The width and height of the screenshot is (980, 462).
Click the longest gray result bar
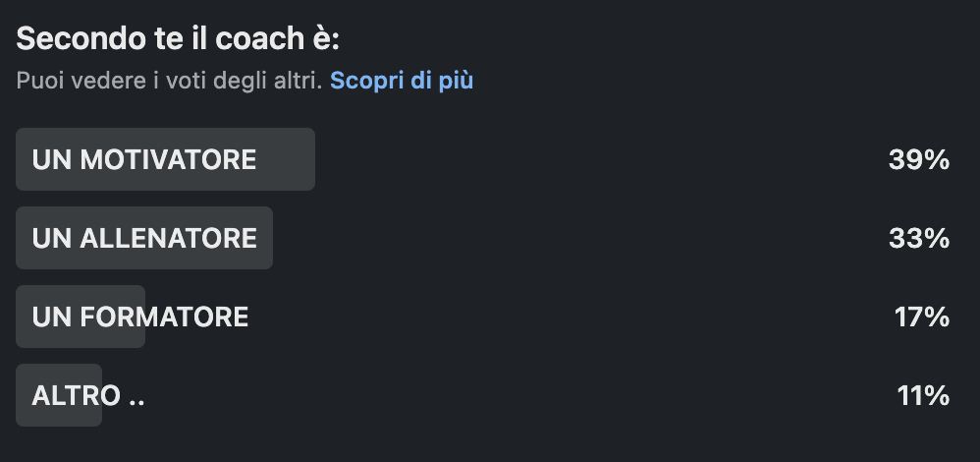coord(165,159)
